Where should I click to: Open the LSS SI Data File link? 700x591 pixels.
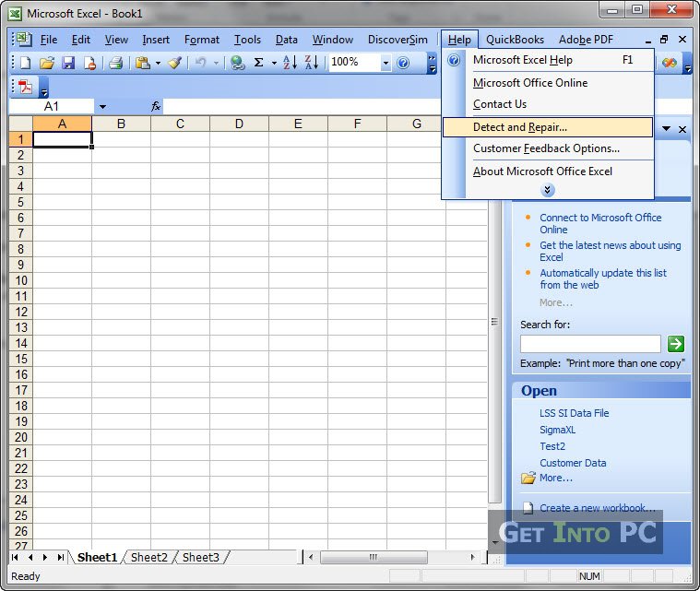click(574, 413)
